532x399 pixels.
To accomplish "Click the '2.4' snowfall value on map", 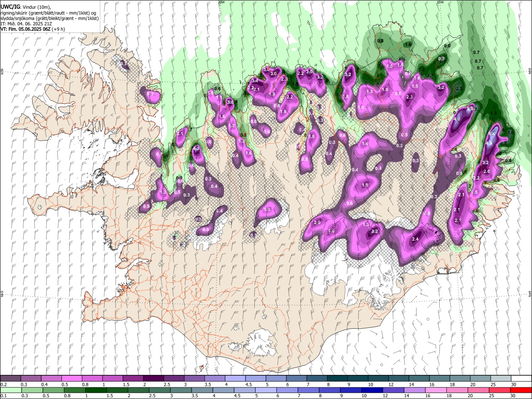I will (x=415, y=239).
